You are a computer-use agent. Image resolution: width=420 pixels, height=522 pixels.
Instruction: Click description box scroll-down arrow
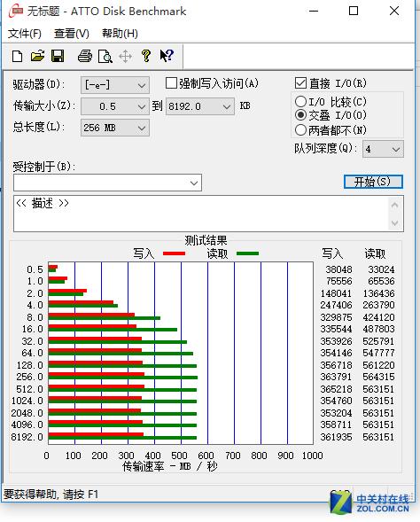(x=395, y=222)
